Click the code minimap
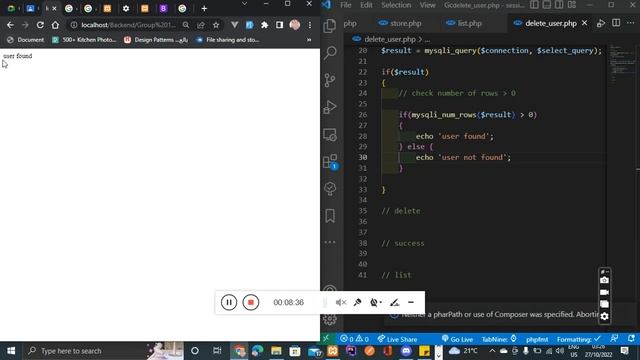The height and width of the screenshot is (360, 640). 622,64
